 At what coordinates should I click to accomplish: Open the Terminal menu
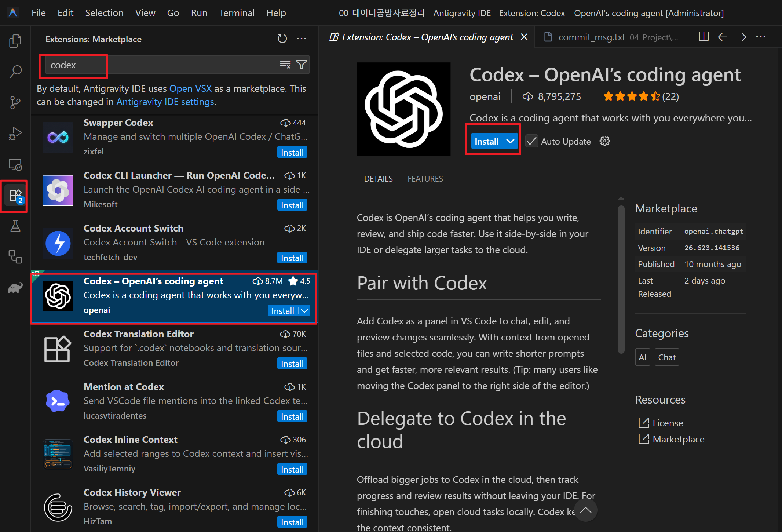tap(237, 13)
